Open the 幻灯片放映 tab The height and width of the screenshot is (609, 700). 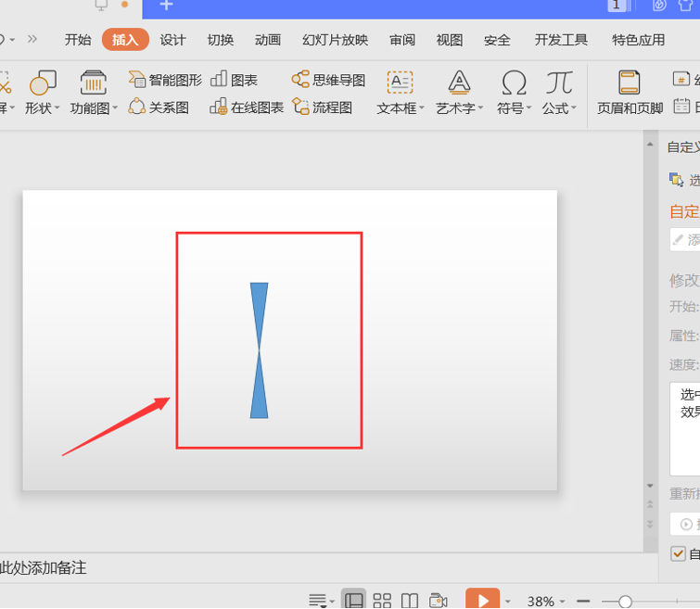[336, 40]
